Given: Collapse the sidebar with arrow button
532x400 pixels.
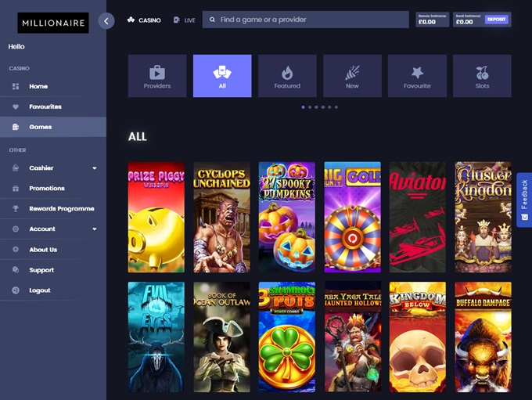Looking at the screenshot, I should point(106,21).
